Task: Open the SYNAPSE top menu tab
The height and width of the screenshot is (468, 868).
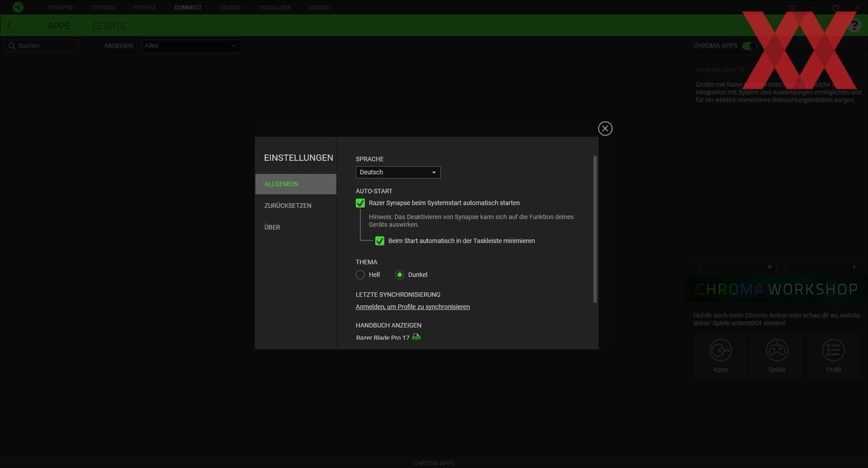Action: coord(60,8)
